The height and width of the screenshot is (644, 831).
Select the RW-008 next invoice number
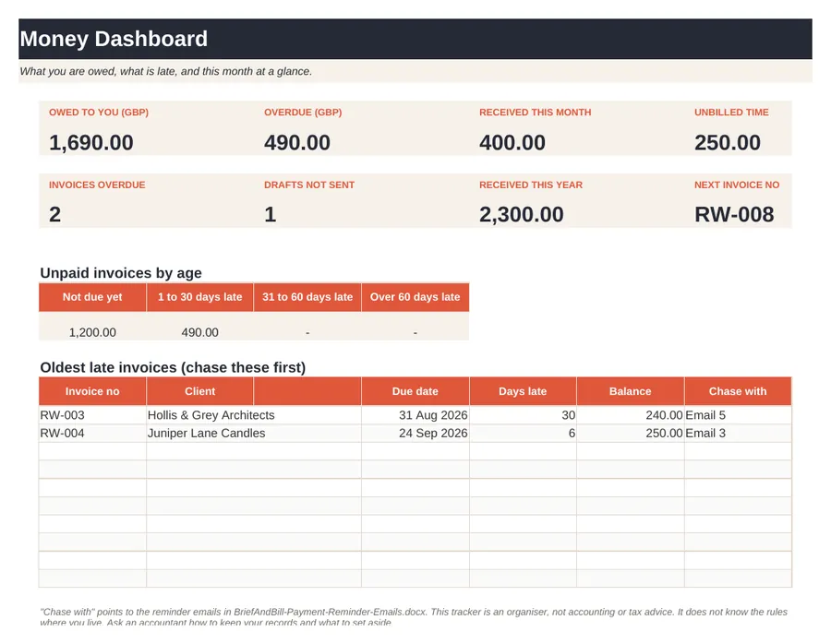pyautogui.click(x=734, y=214)
